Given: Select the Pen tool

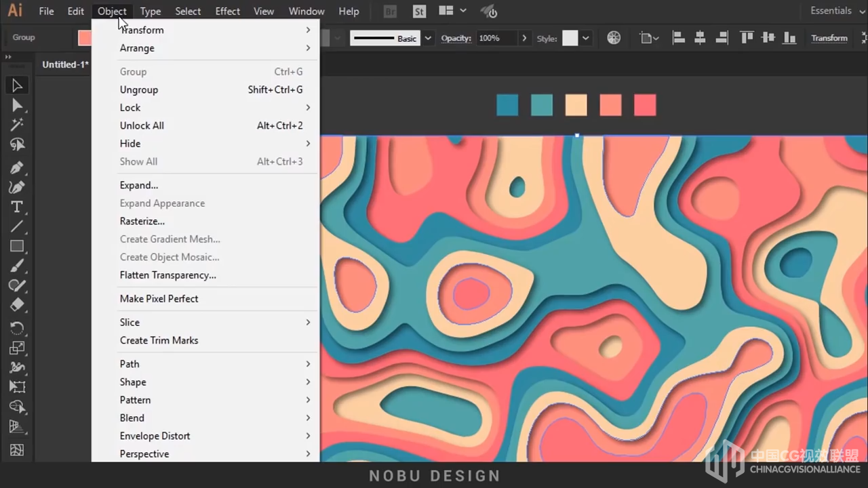Looking at the screenshot, I should (17, 167).
